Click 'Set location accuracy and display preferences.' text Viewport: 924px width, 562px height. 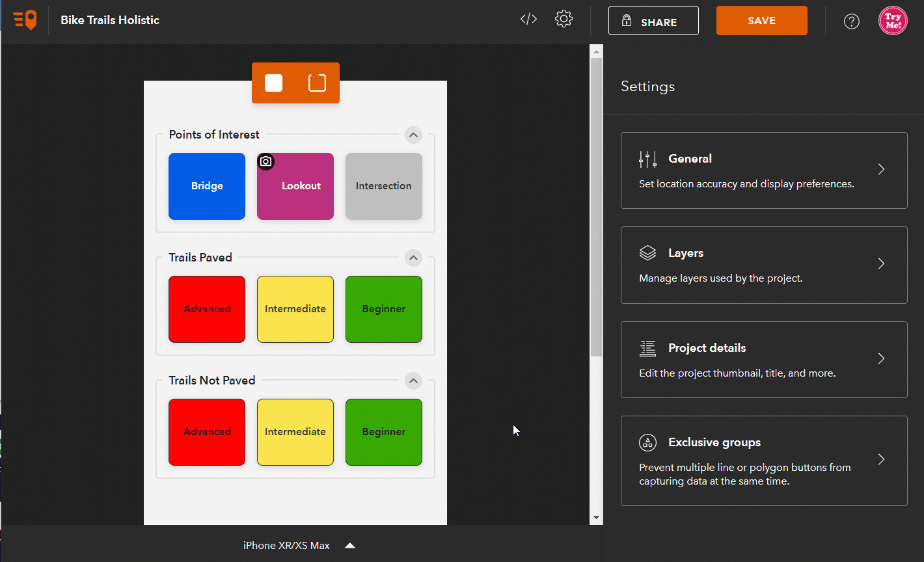tap(746, 184)
